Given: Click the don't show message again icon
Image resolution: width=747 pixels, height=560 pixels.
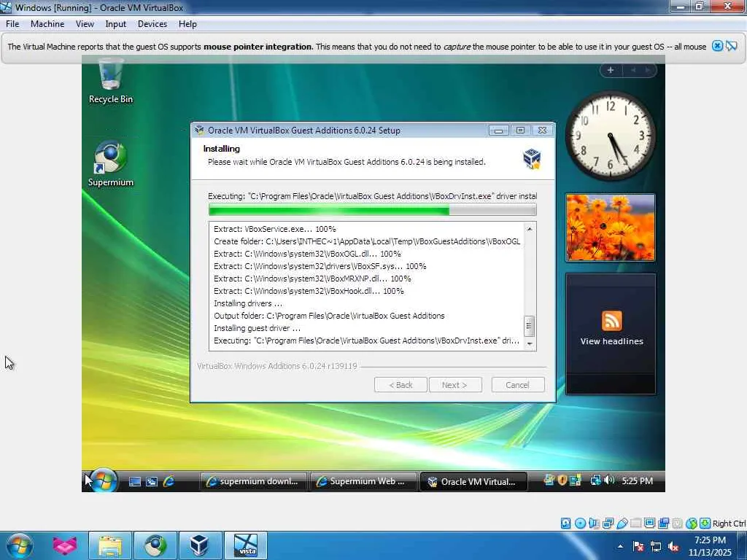Looking at the screenshot, I should [732, 46].
